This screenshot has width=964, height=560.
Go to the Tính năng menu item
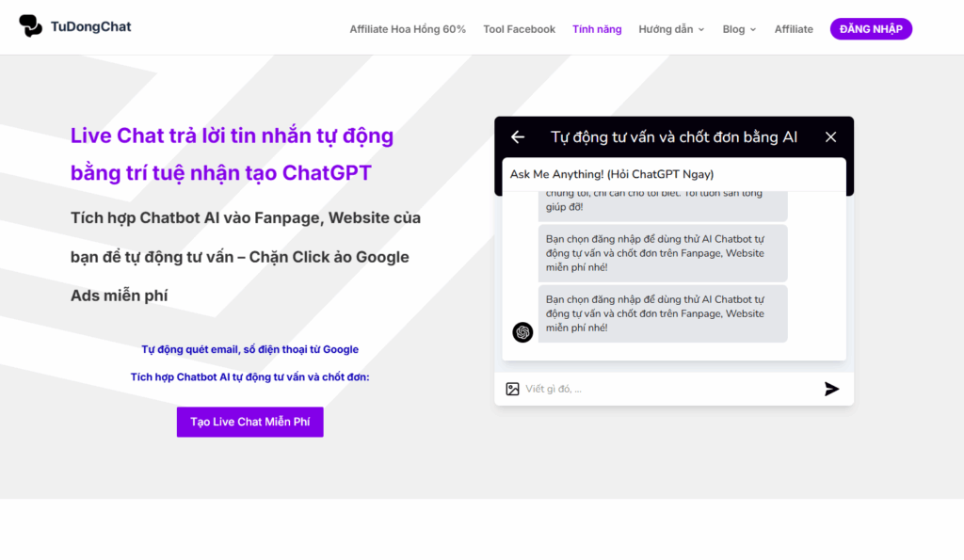[x=597, y=29]
